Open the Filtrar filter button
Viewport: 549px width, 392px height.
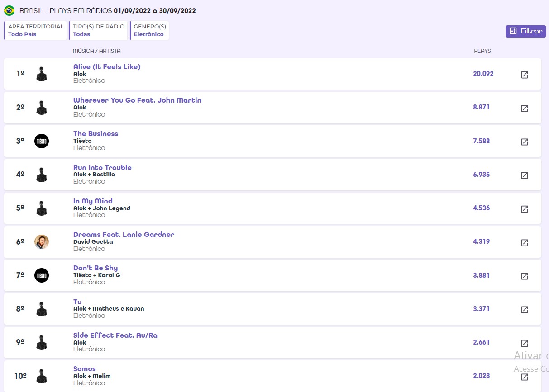pyautogui.click(x=526, y=31)
